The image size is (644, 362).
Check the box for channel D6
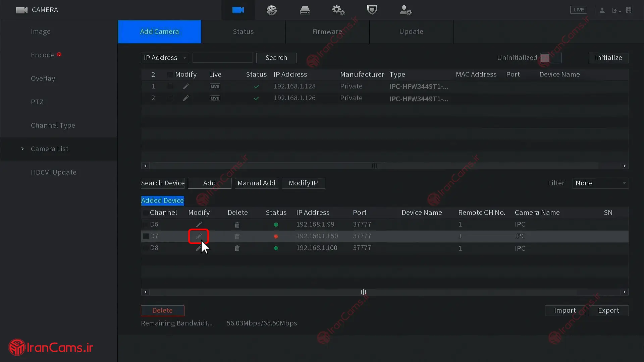pyautogui.click(x=146, y=225)
